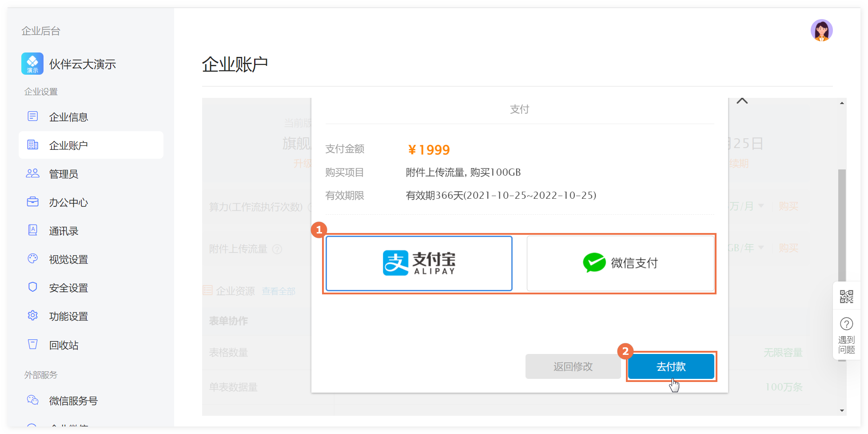This screenshot has height=434, width=868.
Task: Click the 功能设置 gear icon
Action: coord(33,316)
